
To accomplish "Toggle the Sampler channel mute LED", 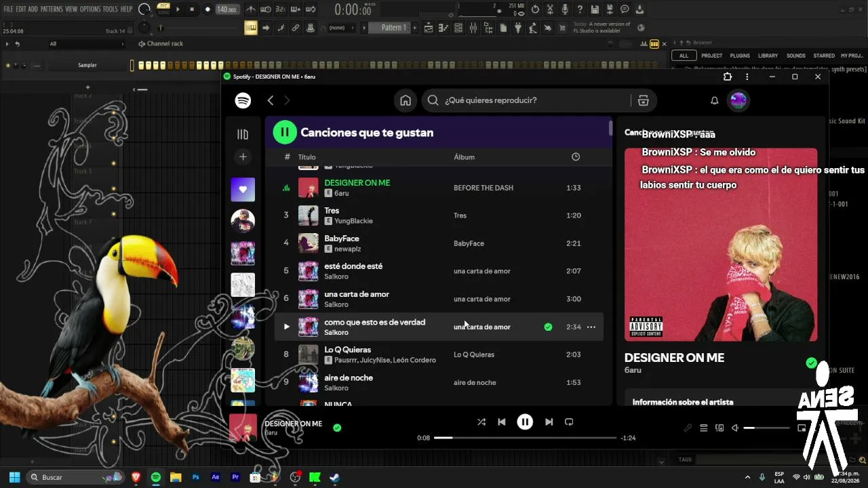I will point(8,66).
